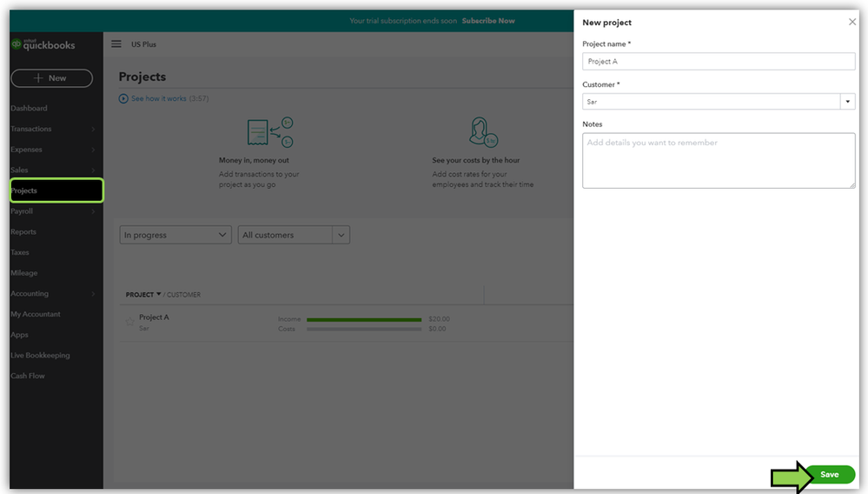The height and width of the screenshot is (494, 868).
Task: Click the green Income progress bar
Action: point(364,319)
